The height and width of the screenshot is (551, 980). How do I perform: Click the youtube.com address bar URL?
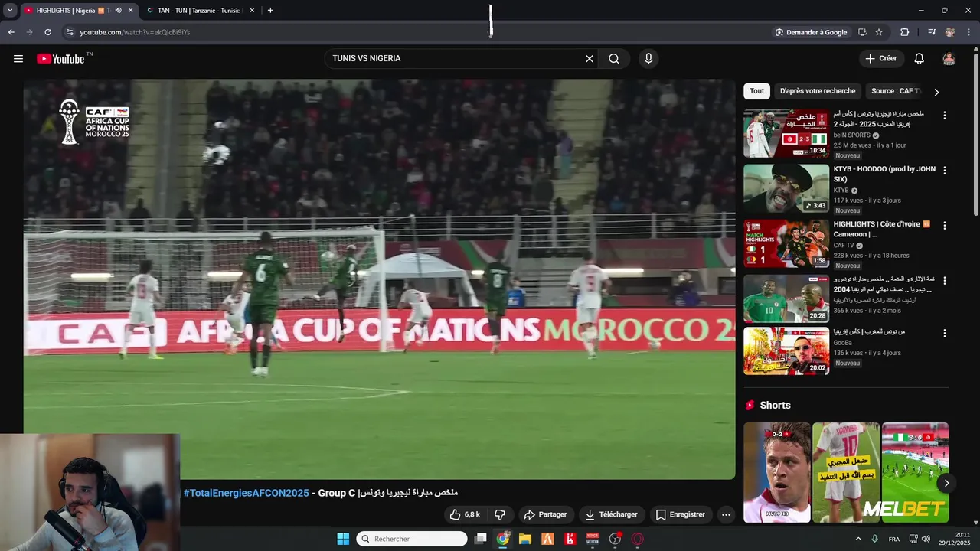pyautogui.click(x=135, y=32)
